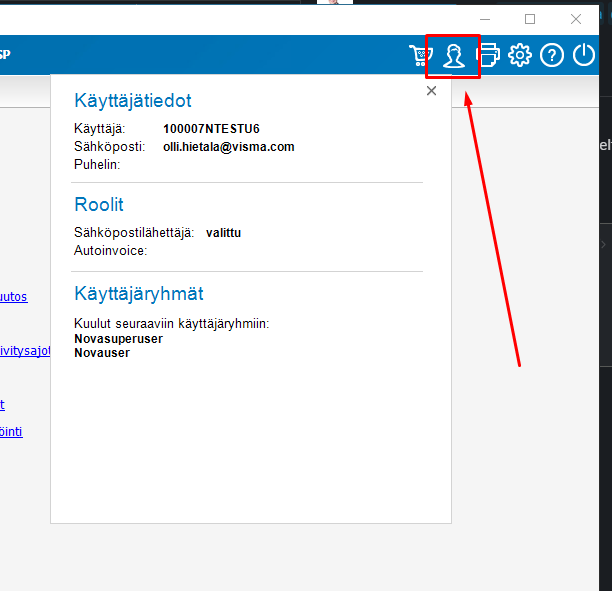
Task: Click the Novauser group entry
Action: (x=102, y=353)
